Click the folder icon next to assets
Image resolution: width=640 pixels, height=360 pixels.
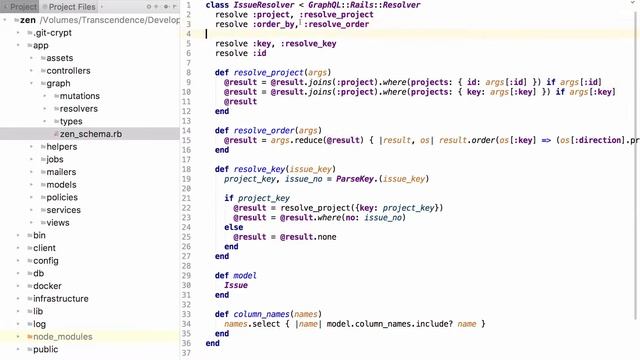pos(43,58)
